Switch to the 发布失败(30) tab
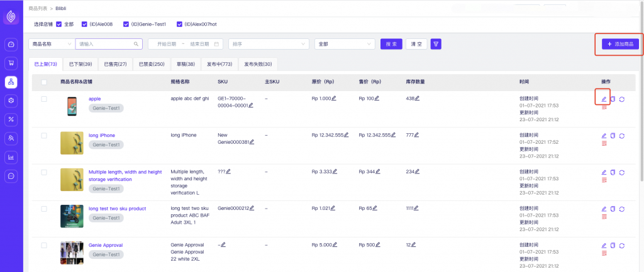The height and width of the screenshot is (272, 644). pyautogui.click(x=258, y=65)
